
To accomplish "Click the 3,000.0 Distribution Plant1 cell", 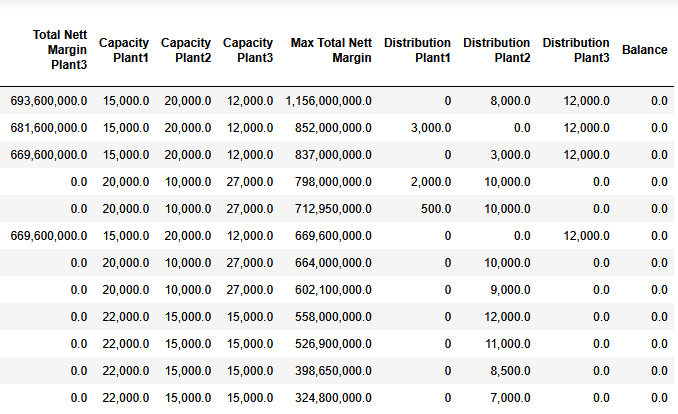I will [x=431, y=128].
